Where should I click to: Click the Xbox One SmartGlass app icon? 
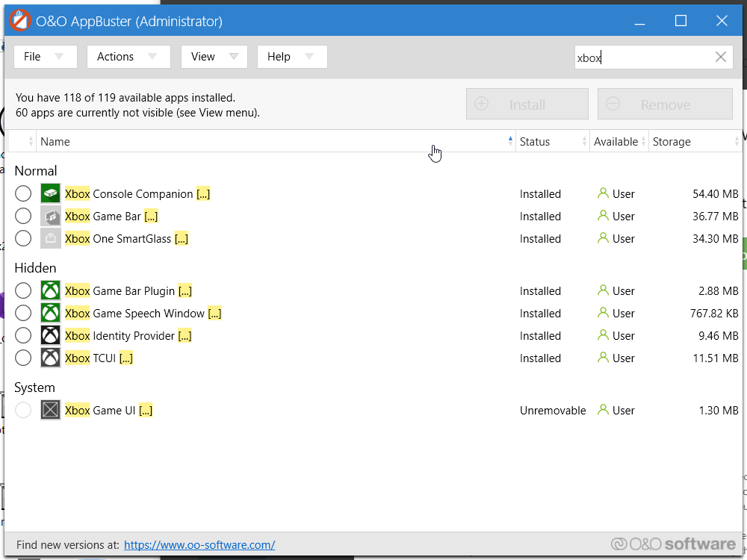point(51,238)
